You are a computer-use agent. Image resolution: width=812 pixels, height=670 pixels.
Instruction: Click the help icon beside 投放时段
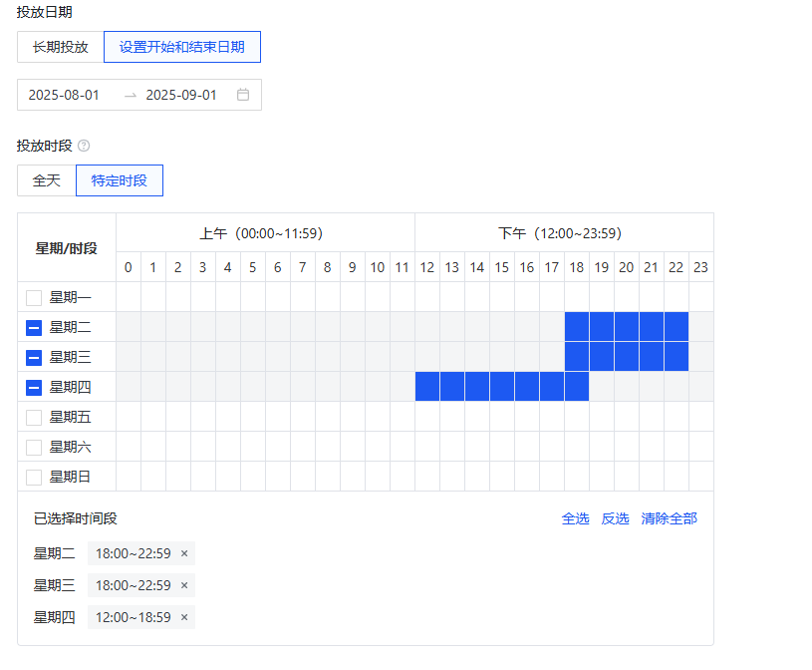pyautogui.click(x=84, y=146)
